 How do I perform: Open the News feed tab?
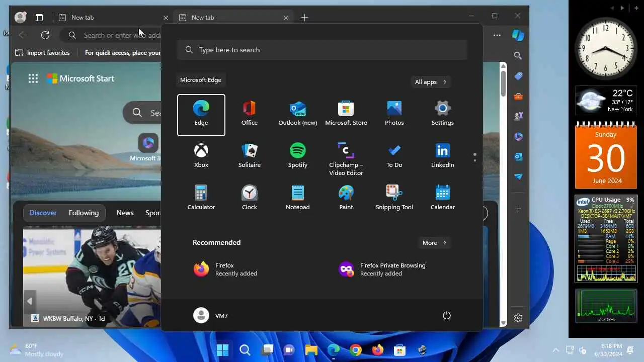[125, 213]
